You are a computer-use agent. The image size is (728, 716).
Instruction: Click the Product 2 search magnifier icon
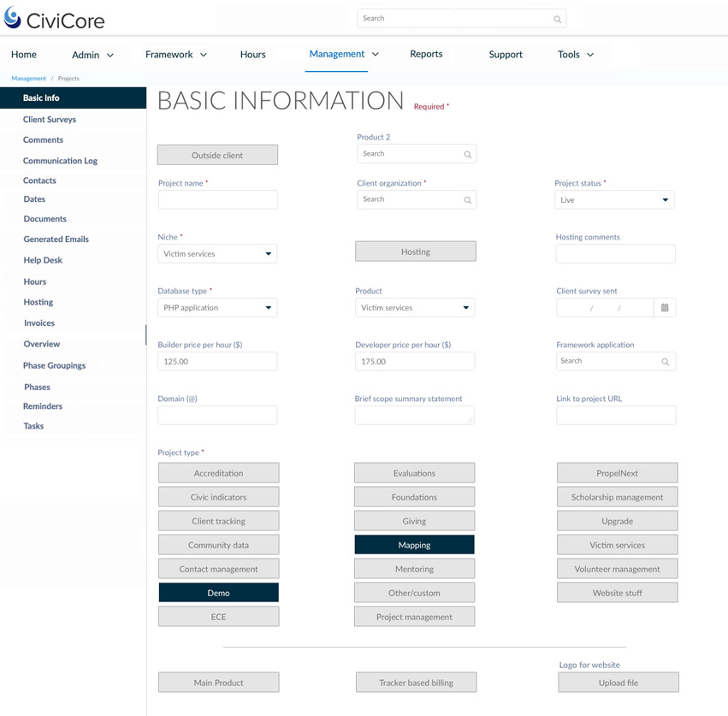tap(467, 155)
